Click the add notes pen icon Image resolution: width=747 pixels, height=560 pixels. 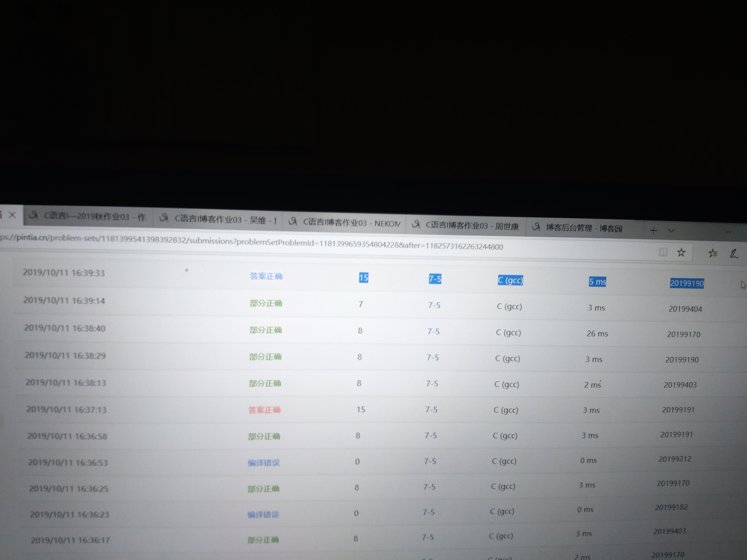click(734, 254)
